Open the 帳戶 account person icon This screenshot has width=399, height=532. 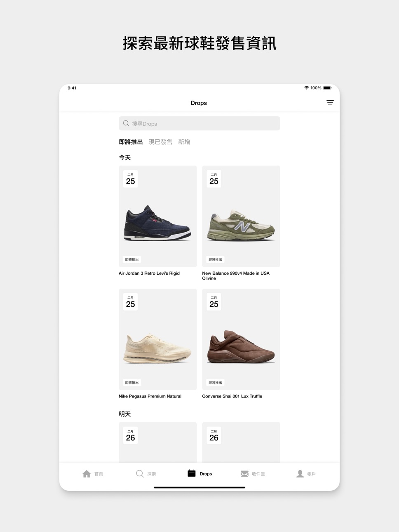tap(300, 474)
